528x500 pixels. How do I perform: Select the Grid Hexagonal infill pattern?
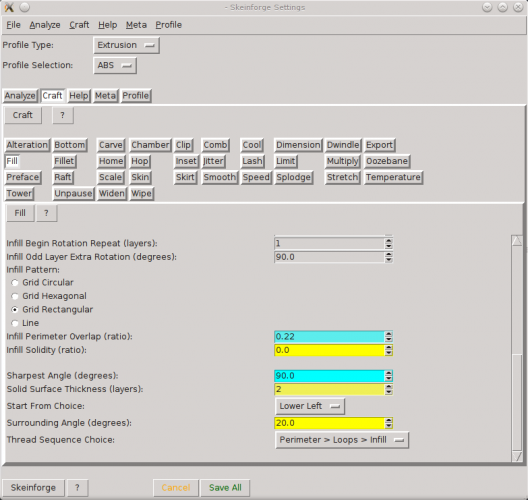click(x=14, y=296)
